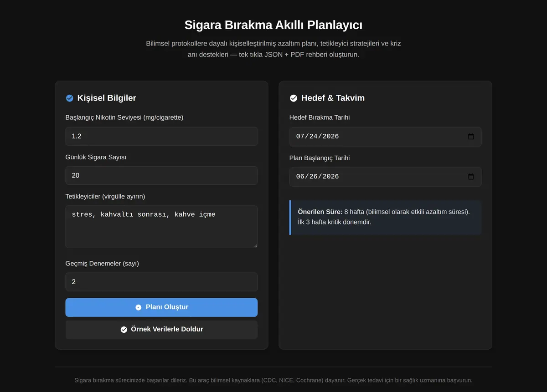Screen dimensions: 547x392
Task: Open calendar picker for Plan Başlangıç Tarihi
Action: tap(471, 177)
